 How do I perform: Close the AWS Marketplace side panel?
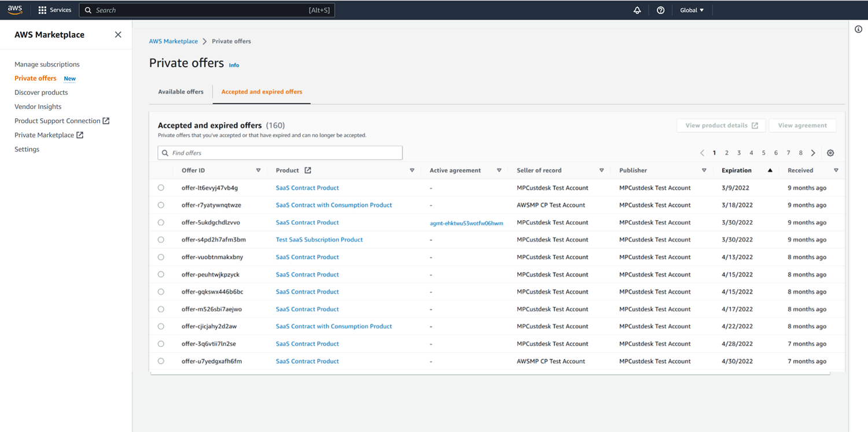click(x=118, y=35)
